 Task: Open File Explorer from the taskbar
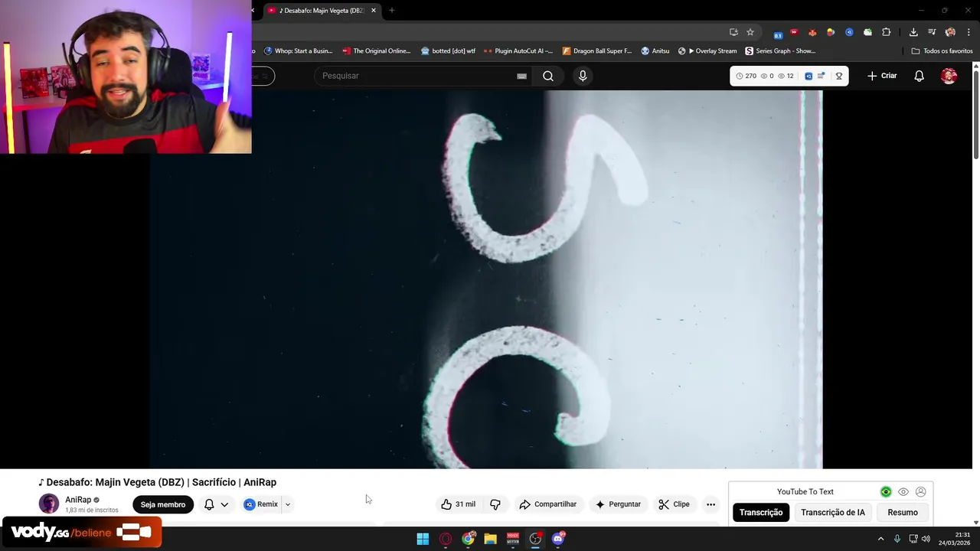[491, 539]
